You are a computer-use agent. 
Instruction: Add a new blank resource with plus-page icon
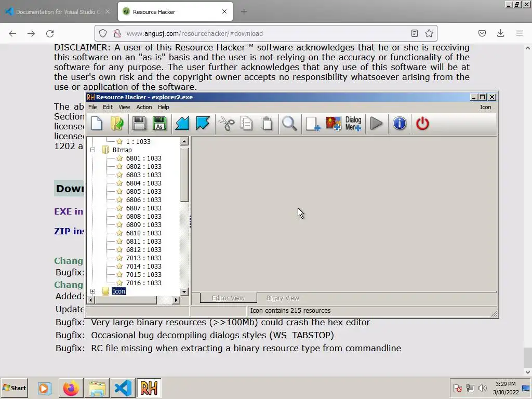pyautogui.click(x=312, y=124)
